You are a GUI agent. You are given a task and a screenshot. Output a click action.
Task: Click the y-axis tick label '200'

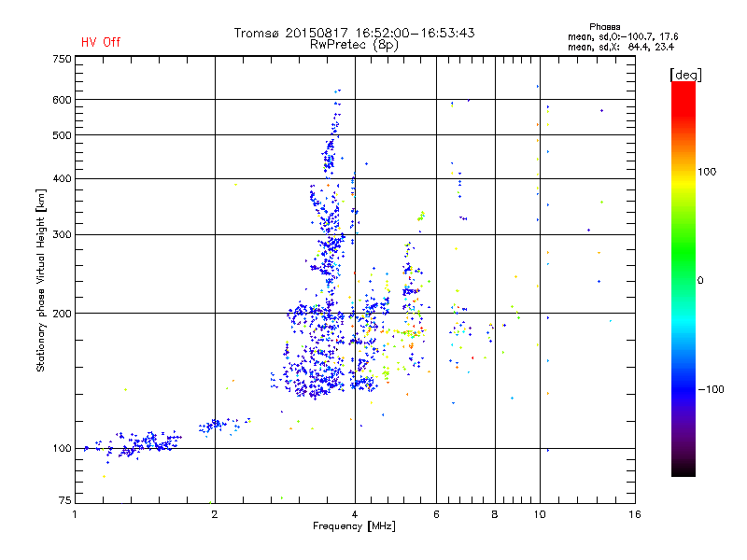pos(62,314)
